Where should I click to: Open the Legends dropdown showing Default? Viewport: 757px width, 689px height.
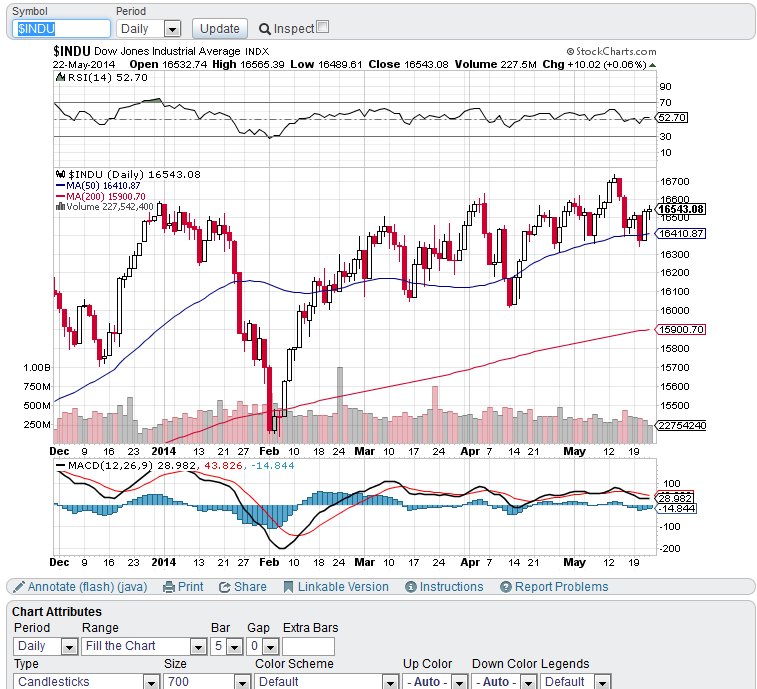point(576,682)
